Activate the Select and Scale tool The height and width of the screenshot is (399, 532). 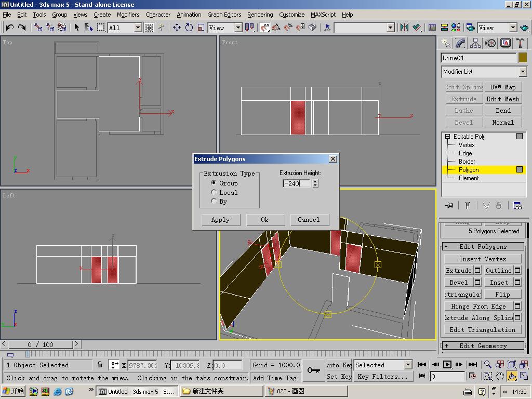pos(201,28)
